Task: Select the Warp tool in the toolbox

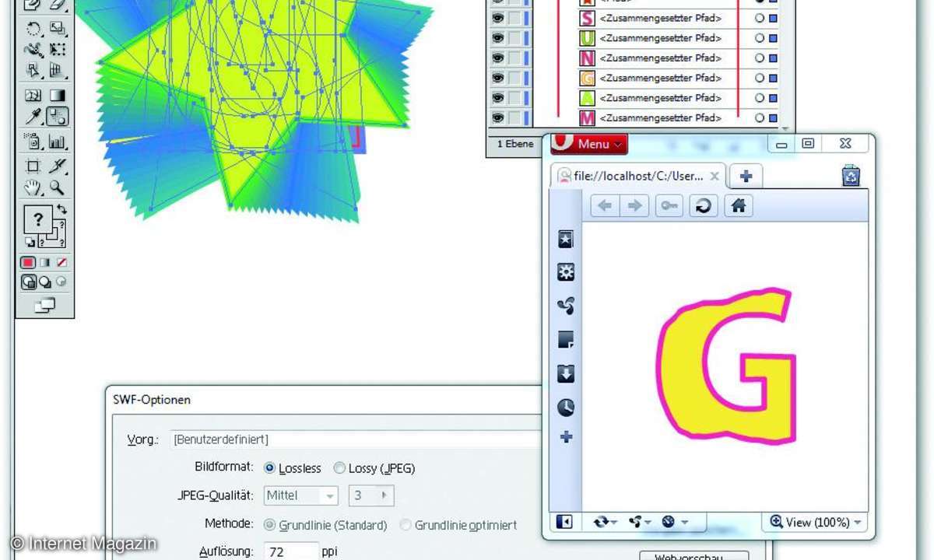Action: (x=33, y=50)
